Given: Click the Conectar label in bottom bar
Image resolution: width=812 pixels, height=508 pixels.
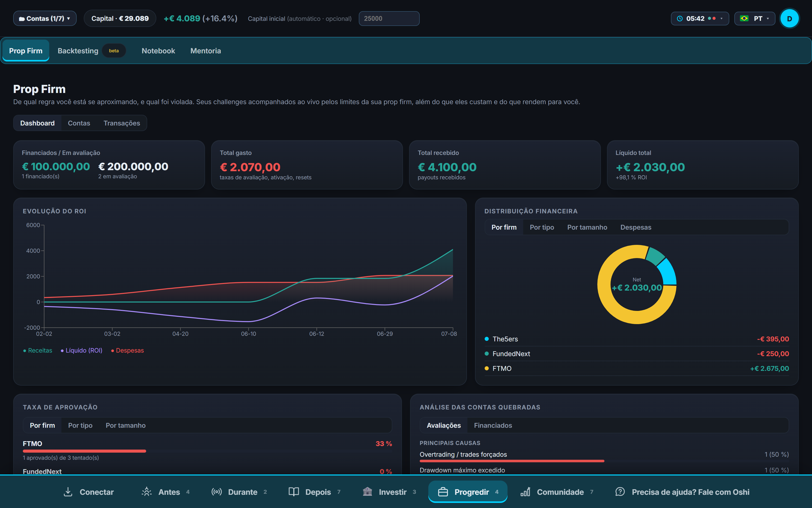Looking at the screenshot, I should pyautogui.click(x=97, y=492).
